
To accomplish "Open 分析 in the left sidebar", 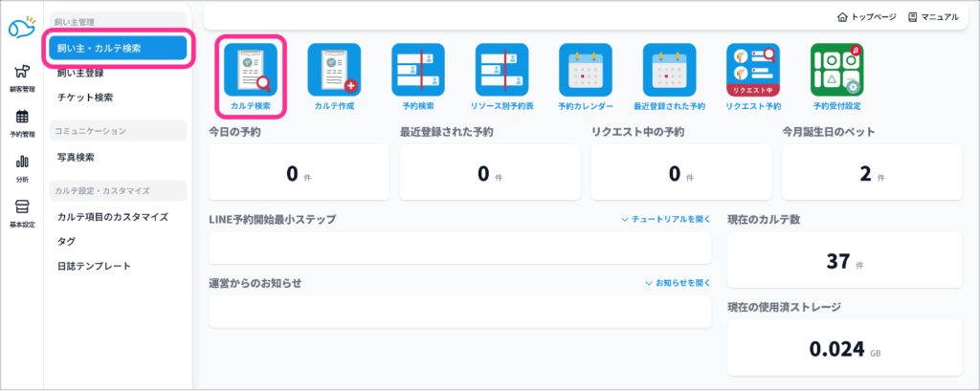I will coord(21,167).
